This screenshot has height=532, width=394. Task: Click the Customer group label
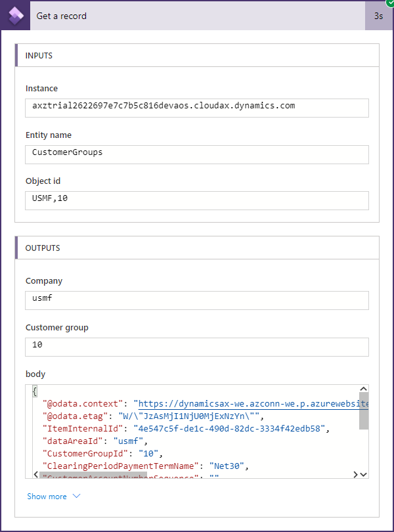tap(57, 328)
